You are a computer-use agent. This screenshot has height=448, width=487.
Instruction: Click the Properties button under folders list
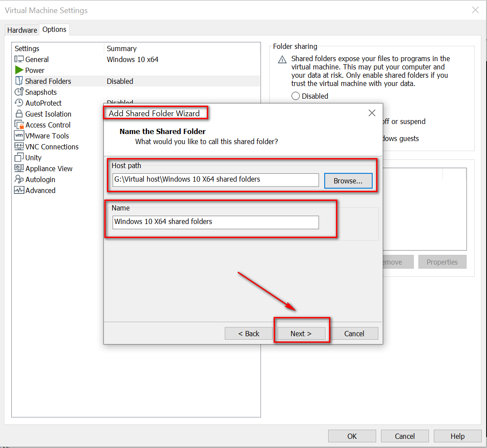click(x=442, y=262)
